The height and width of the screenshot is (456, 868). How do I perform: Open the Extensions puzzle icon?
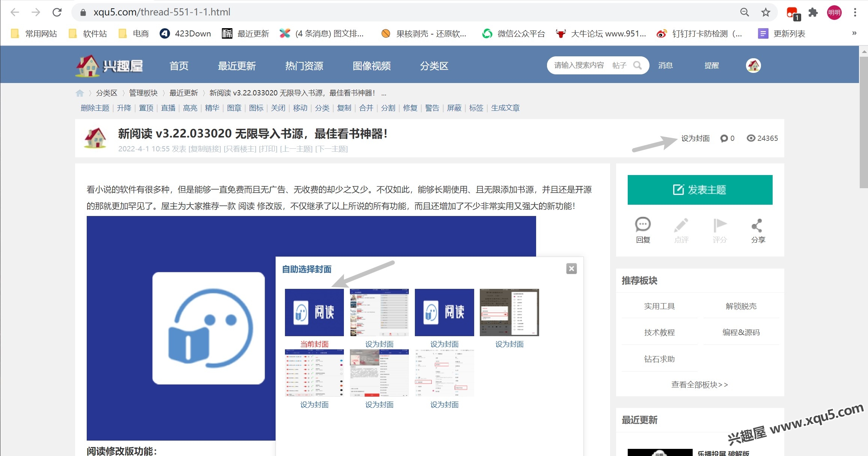click(813, 12)
